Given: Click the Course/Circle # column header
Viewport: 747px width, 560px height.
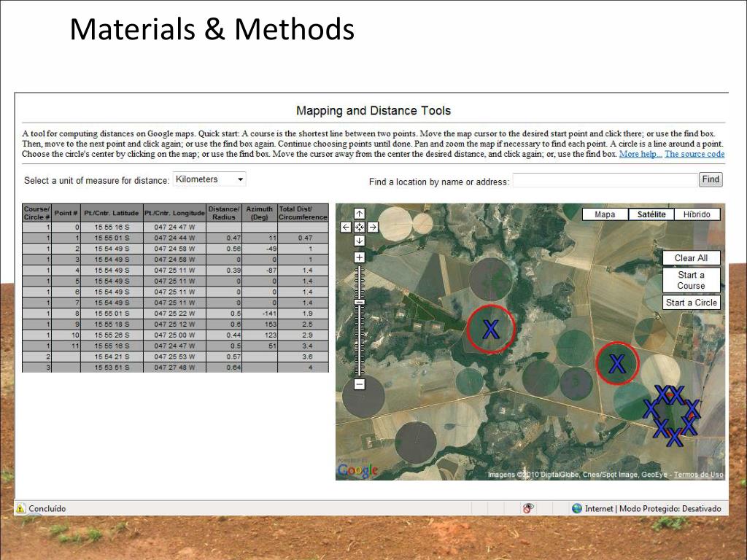Looking at the screenshot, I should pyautogui.click(x=36, y=213).
